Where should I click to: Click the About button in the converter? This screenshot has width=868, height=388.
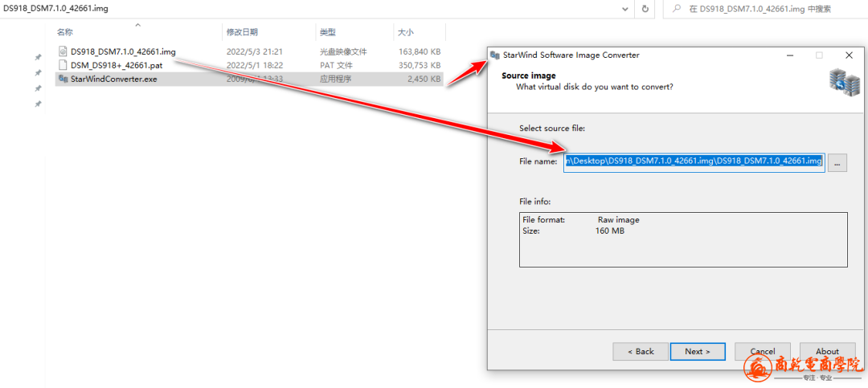[828, 352]
